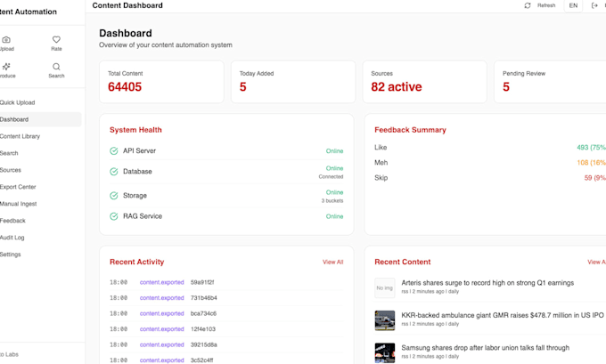Open the Total Content 64405 card
The height and width of the screenshot is (364, 606).
coord(161,82)
